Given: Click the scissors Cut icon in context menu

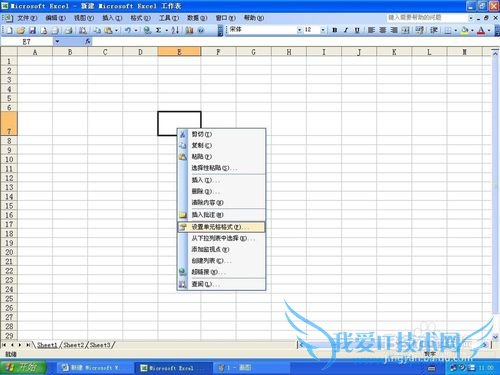Looking at the screenshot, I should (182, 134).
